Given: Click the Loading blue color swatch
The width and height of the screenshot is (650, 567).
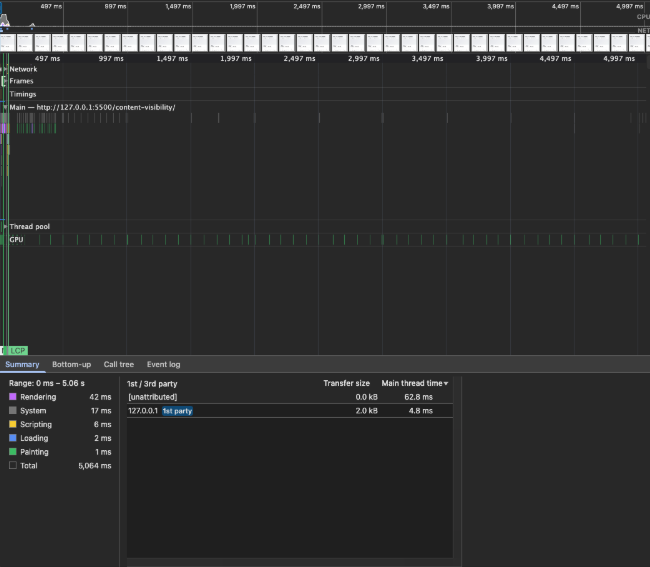Looking at the screenshot, I should (x=13, y=438).
